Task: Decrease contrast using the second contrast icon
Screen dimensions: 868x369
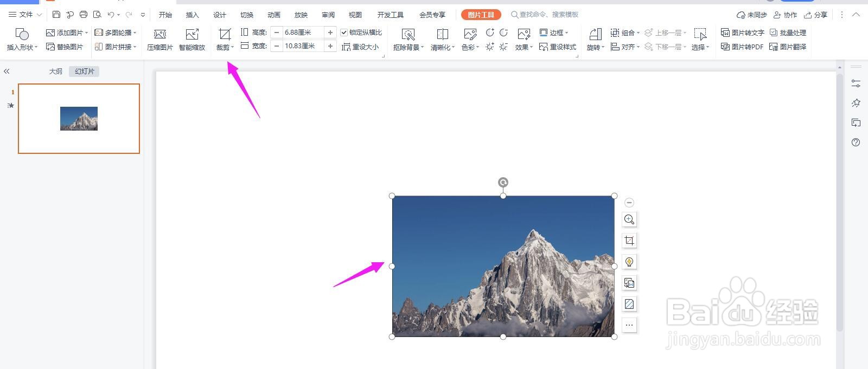Action: (503, 33)
